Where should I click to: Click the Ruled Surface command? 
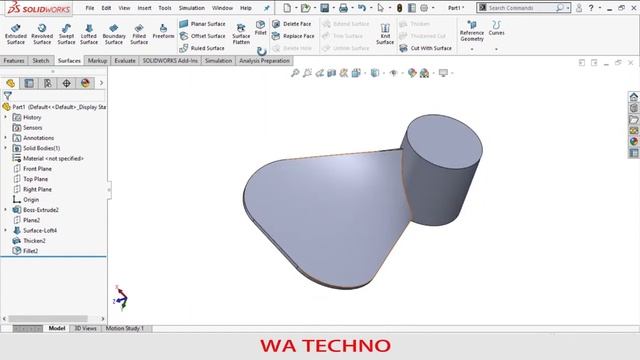pyautogui.click(x=202, y=48)
